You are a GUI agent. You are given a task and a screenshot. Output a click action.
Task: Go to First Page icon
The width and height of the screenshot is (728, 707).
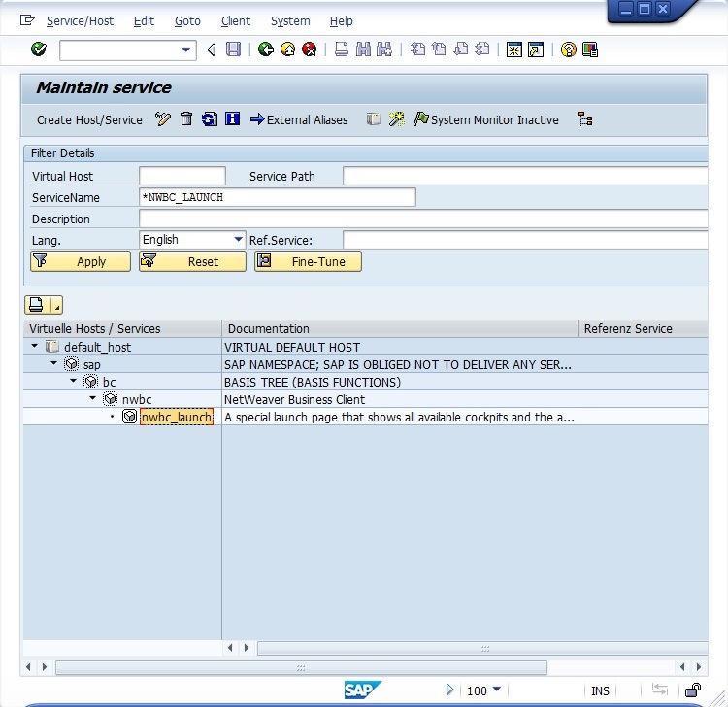[x=417, y=50]
